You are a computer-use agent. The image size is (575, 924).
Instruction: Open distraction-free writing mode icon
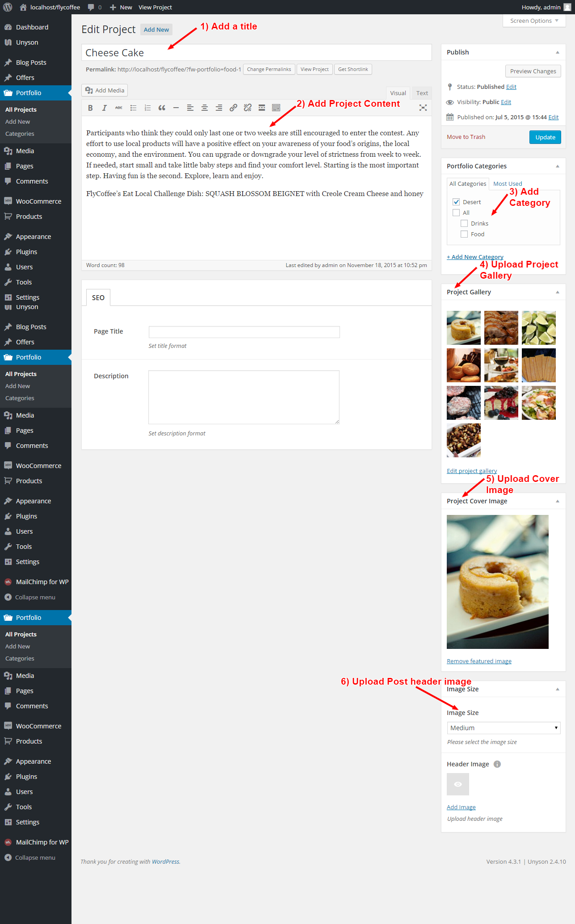tap(423, 108)
